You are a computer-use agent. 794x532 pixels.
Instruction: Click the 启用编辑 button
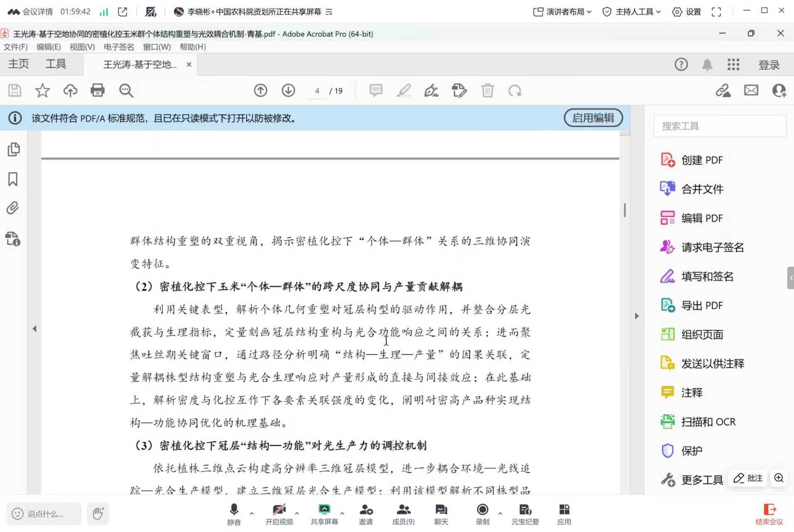point(593,118)
